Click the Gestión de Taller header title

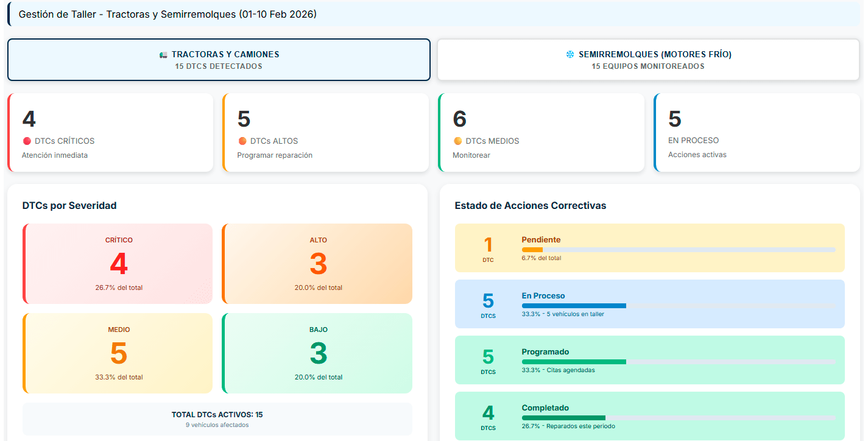[x=168, y=14]
